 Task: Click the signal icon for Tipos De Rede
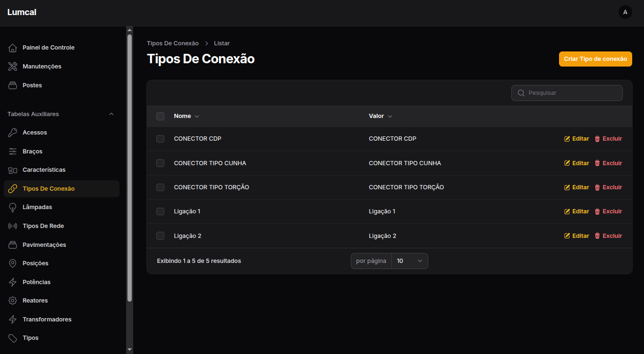coord(13,226)
